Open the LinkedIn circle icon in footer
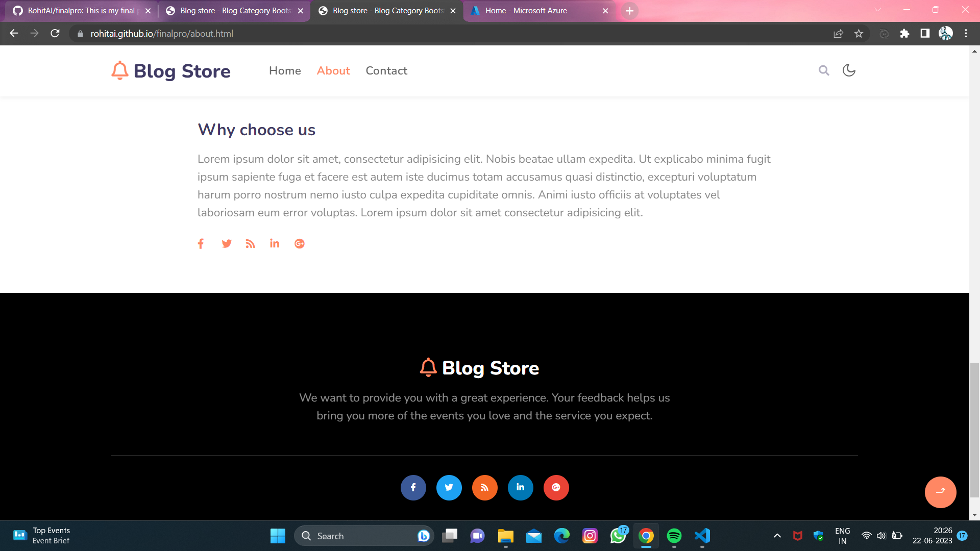The height and width of the screenshot is (551, 980). pos(520,487)
